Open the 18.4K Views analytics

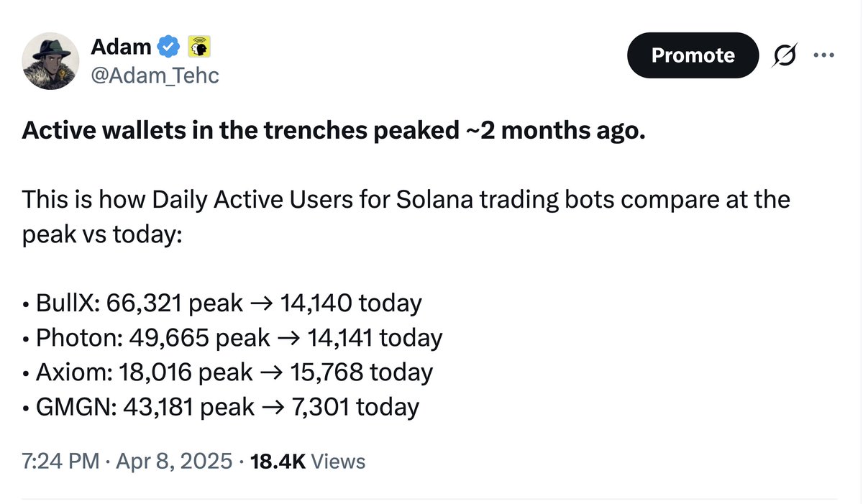pos(307,461)
